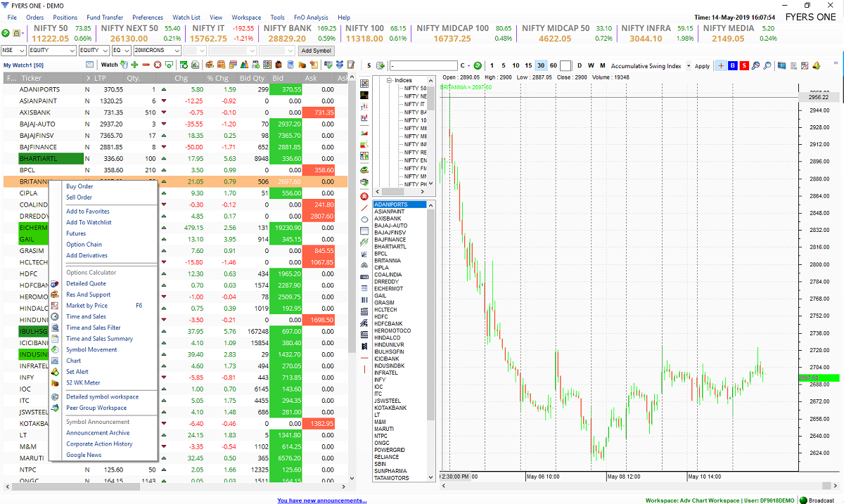Click the green connection status icon top-left
This screenshot has width=844, height=504.
pos(6,33)
